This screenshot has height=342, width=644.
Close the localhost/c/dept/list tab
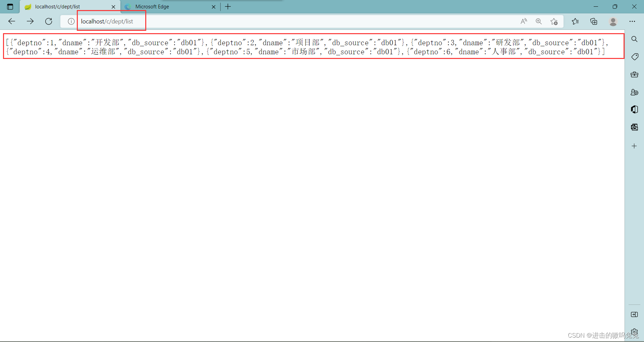113,7
